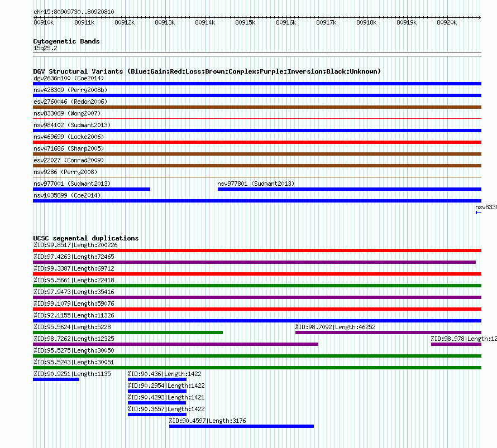Click variant label nsv833069 (Wong2007)
Viewport: 497px width, 448px height.
pyautogui.click(x=67, y=113)
